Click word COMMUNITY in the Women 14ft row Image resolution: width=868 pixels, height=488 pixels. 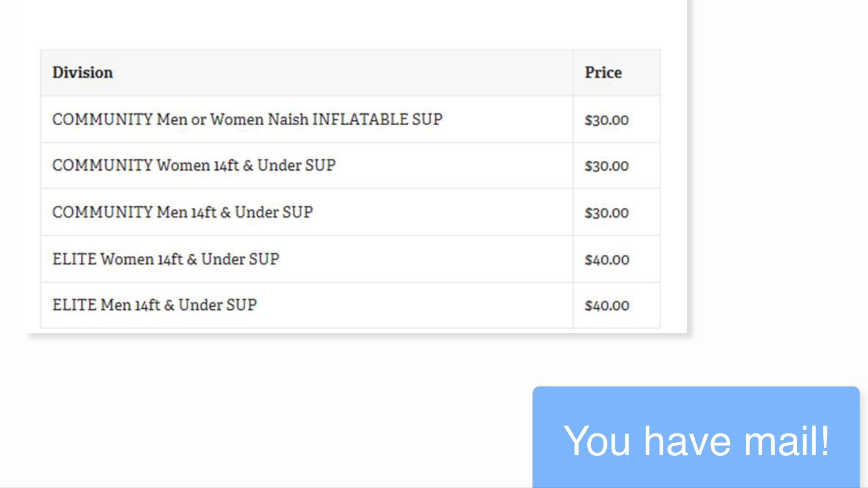[x=102, y=165]
